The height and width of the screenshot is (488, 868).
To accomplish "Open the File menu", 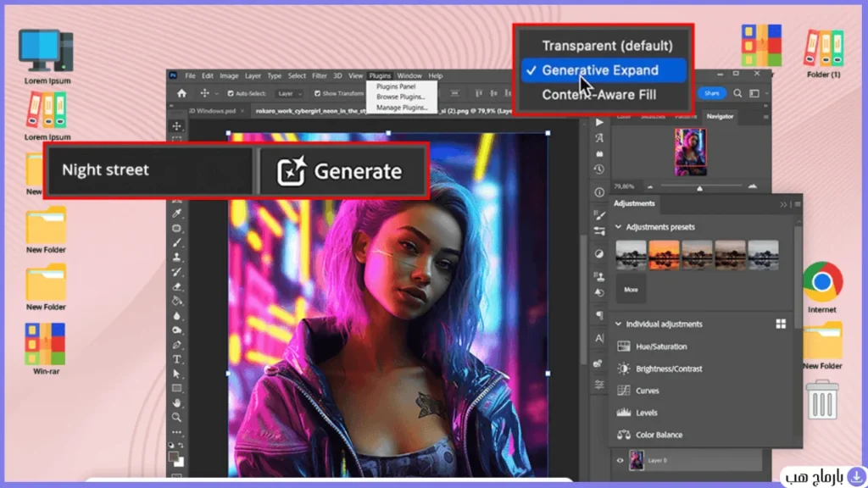I will (x=190, y=75).
